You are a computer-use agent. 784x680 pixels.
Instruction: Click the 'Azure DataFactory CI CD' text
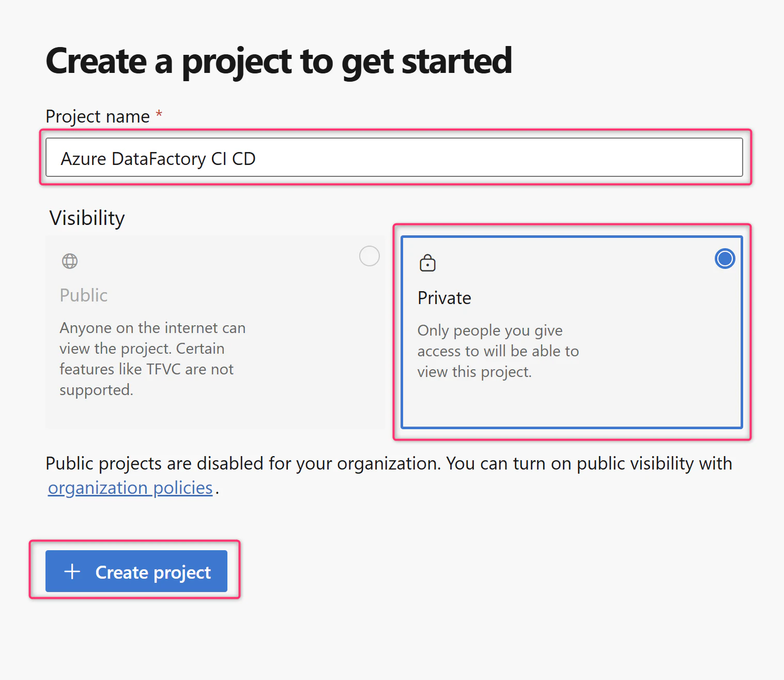pyautogui.click(x=158, y=159)
